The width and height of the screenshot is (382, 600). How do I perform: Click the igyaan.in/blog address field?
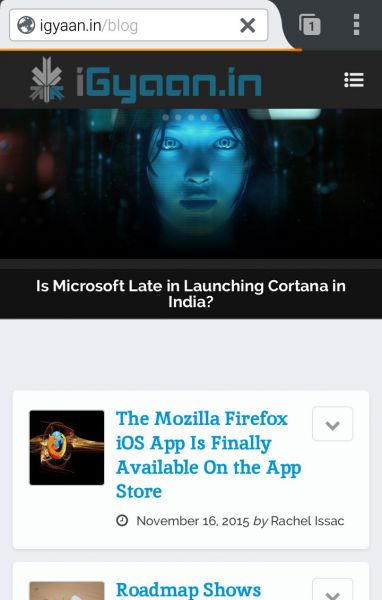pyautogui.click(x=139, y=25)
